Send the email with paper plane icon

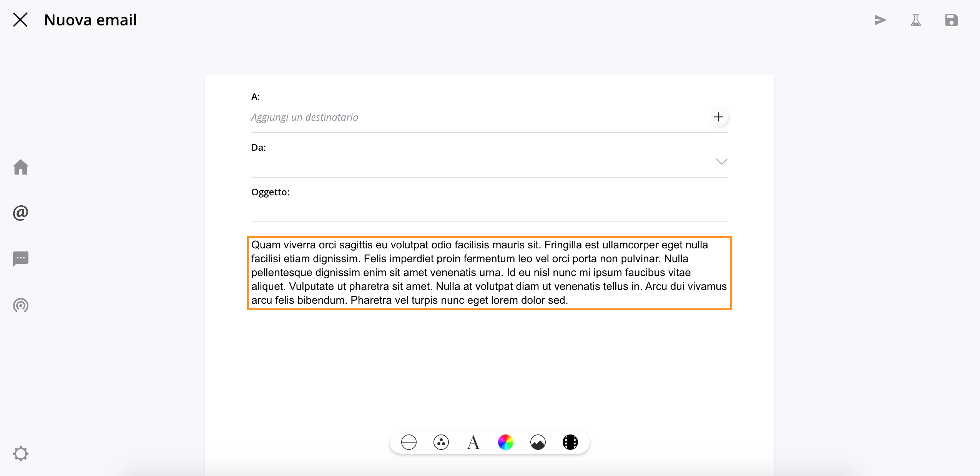(880, 20)
